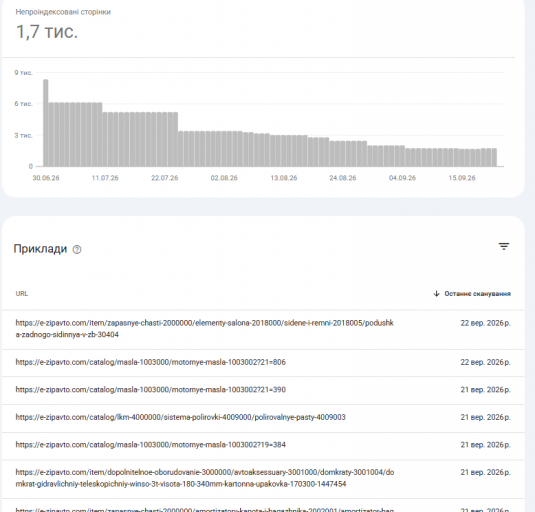The image size is (535, 512).
Task: Open the motornye-masla URL ending 21=806
Action: tap(263, 362)
